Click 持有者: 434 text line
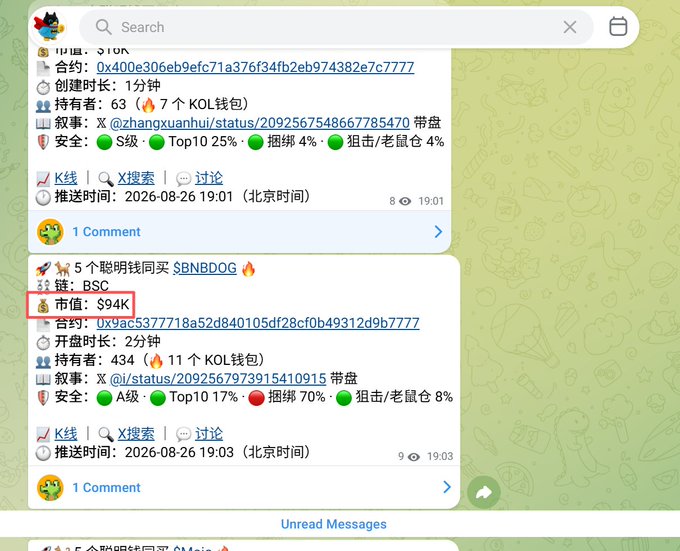Screen dimensions: 680x551 point(160,360)
